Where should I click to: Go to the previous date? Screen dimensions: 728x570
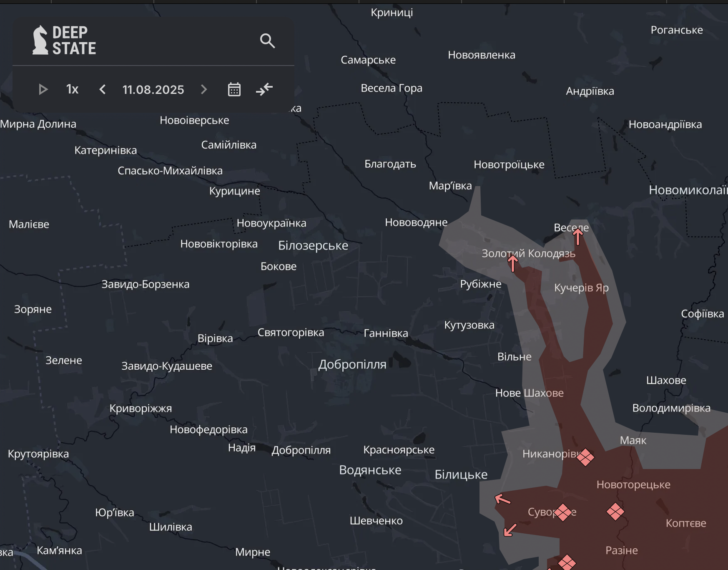tap(103, 89)
